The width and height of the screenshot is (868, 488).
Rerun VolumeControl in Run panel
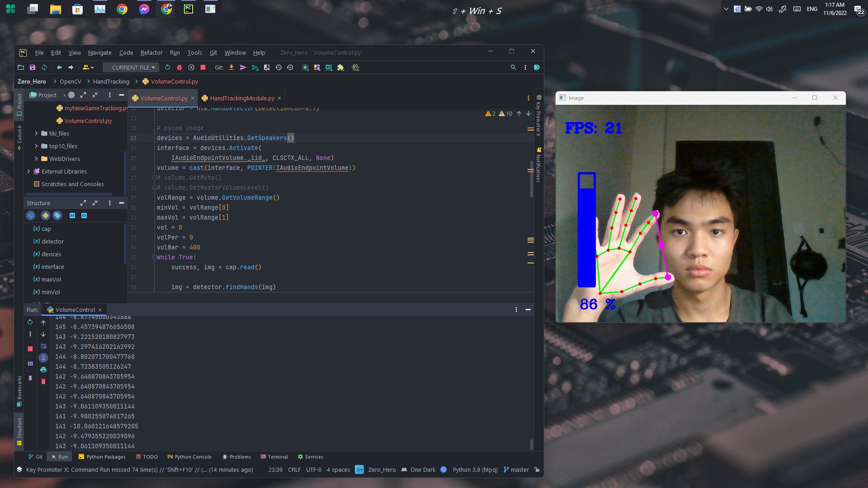(30, 322)
